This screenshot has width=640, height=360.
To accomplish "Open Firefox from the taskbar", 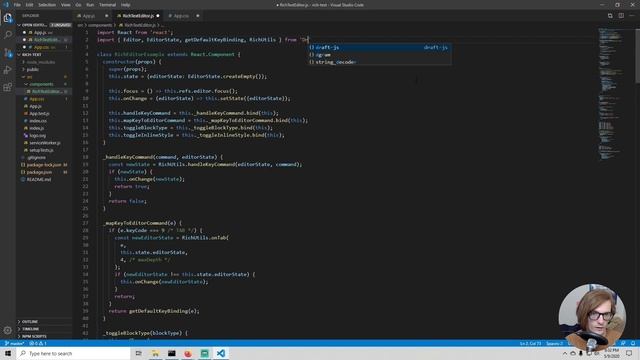I will [188, 353].
